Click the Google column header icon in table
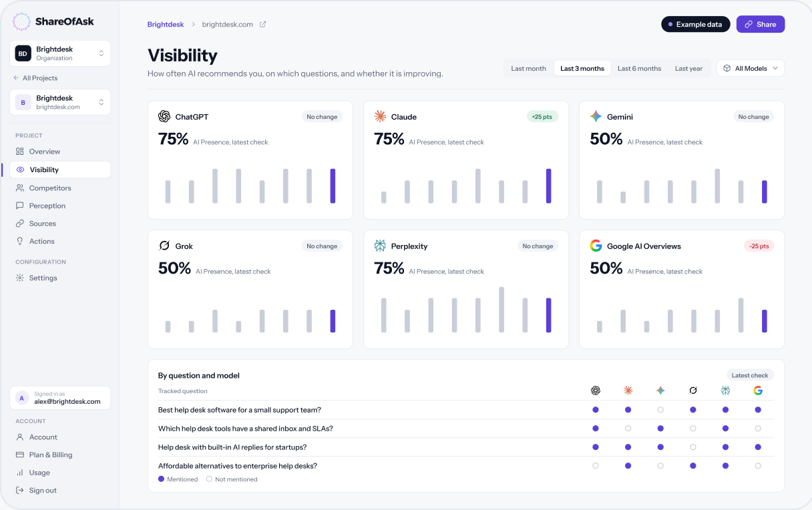This screenshot has height=510, width=812. click(758, 391)
